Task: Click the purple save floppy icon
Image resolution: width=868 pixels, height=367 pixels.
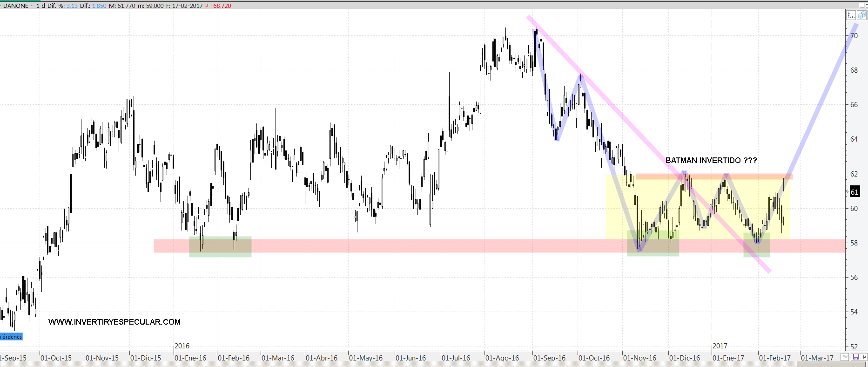Action: (855, 357)
